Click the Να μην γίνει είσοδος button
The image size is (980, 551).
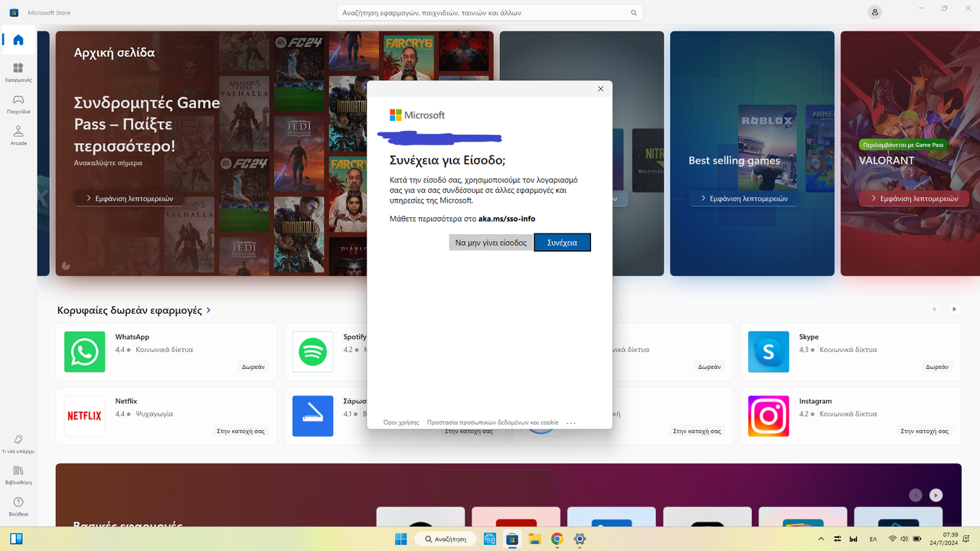(x=491, y=243)
